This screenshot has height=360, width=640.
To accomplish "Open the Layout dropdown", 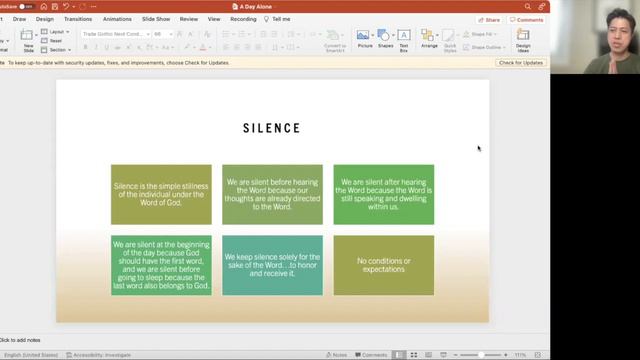I will pyautogui.click(x=55, y=31).
